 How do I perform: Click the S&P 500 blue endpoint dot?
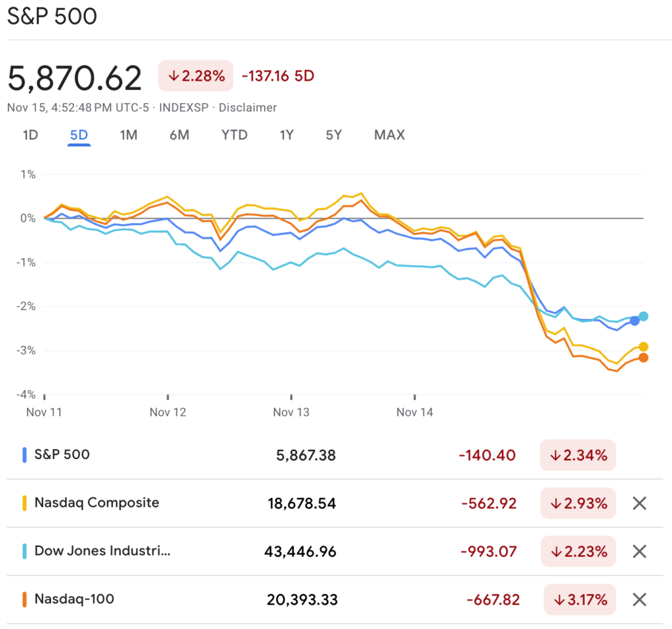[x=635, y=320]
